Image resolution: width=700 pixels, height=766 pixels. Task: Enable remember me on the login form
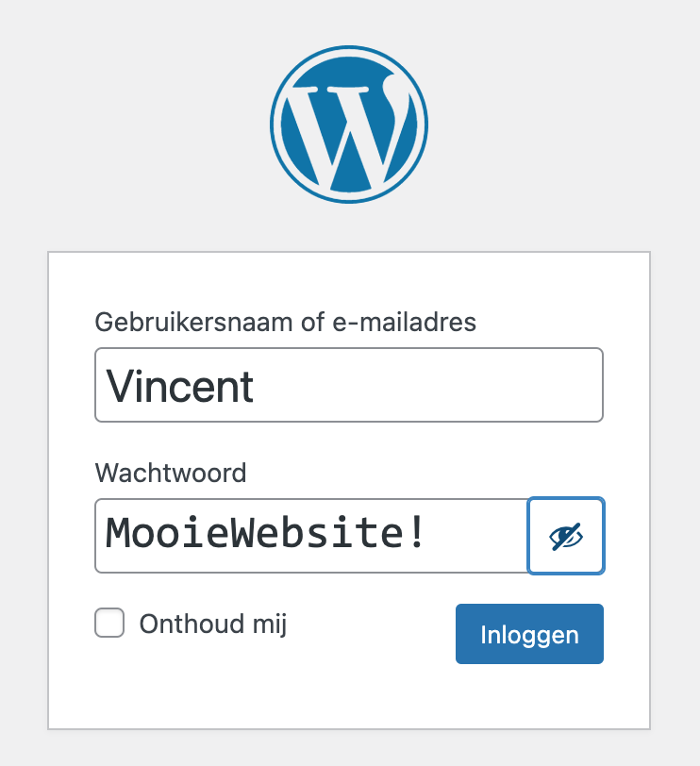click(109, 624)
